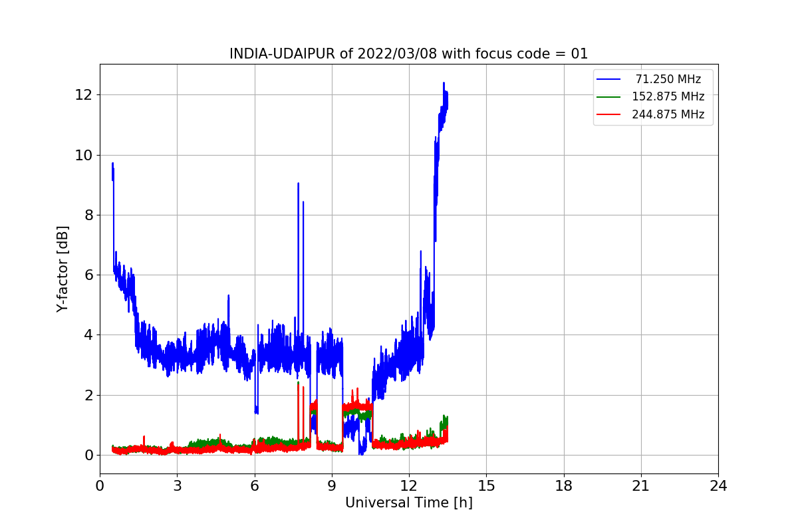The height and width of the screenshot is (532, 798).
Task: Click x-axis tick label 15
Action: 486,486
